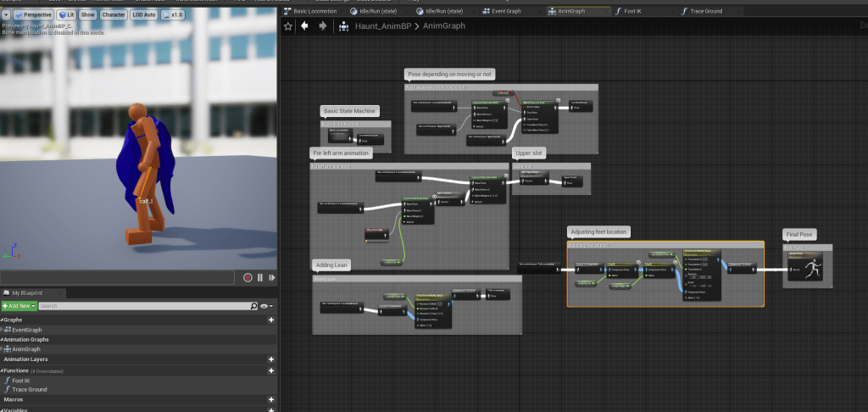Click the record animation button
Viewport: 868px width, 412px height.
click(x=248, y=277)
